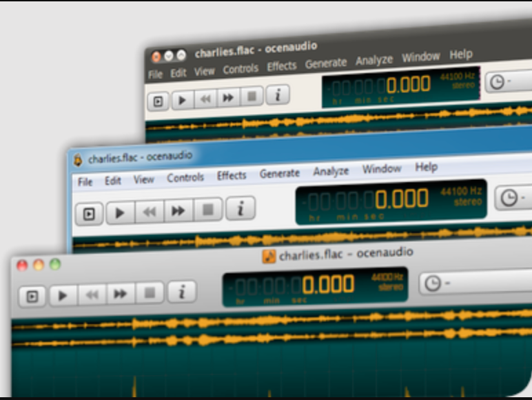This screenshot has height=400, width=532.
Task: Toggle sidebar panel icon in Ubuntu window
Action: pos(158,101)
